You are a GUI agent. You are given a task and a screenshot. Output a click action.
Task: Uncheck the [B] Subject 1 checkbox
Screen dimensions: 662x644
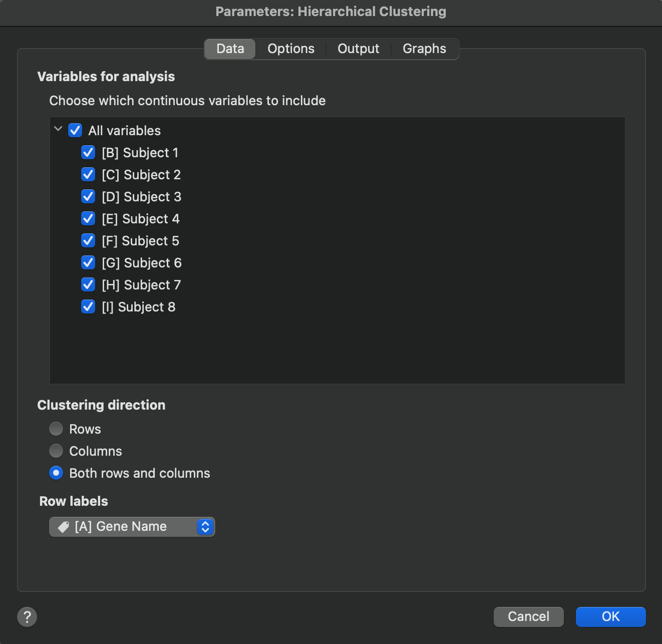(88, 153)
